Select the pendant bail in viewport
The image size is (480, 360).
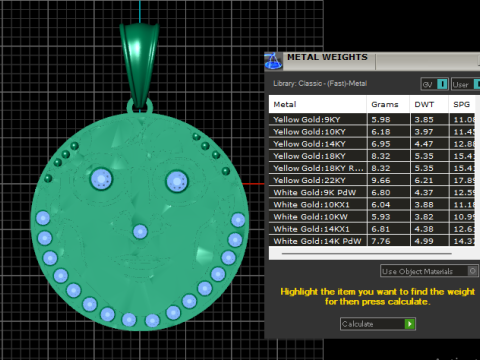139,65
